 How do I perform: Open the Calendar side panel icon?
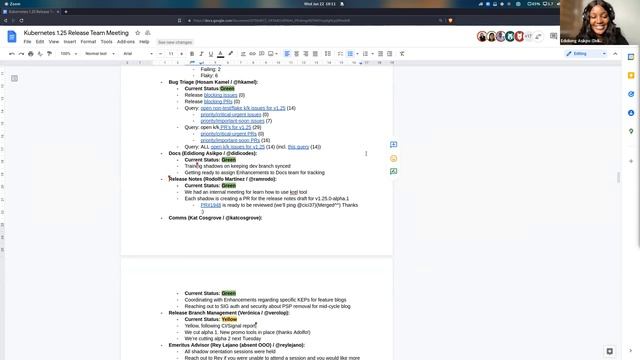(x=631, y=57)
